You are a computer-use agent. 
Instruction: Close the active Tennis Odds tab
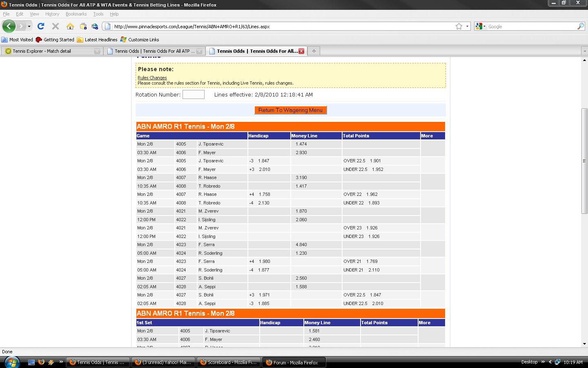pyautogui.click(x=301, y=51)
